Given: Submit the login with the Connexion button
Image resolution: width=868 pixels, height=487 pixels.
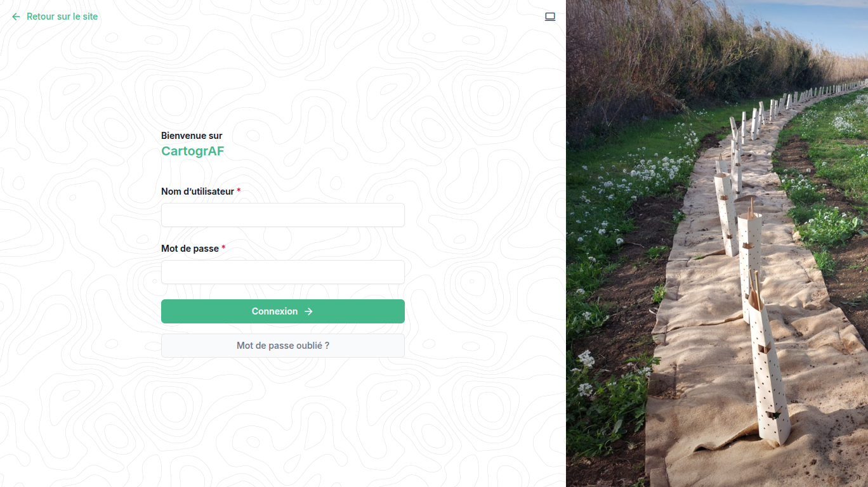Looking at the screenshot, I should pyautogui.click(x=283, y=311).
